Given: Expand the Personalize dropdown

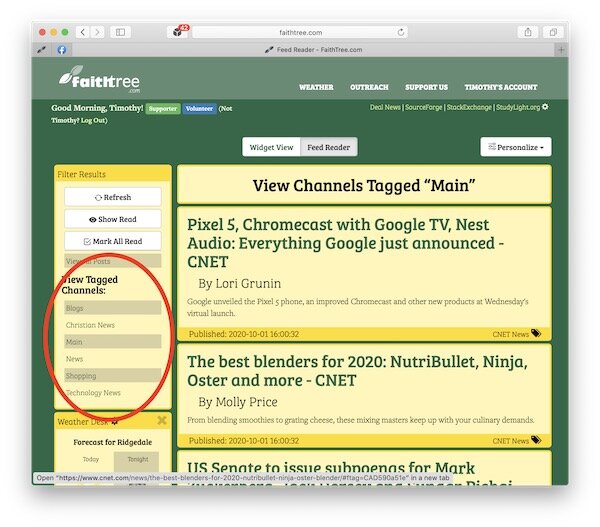Looking at the screenshot, I should [x=515, y=147].
